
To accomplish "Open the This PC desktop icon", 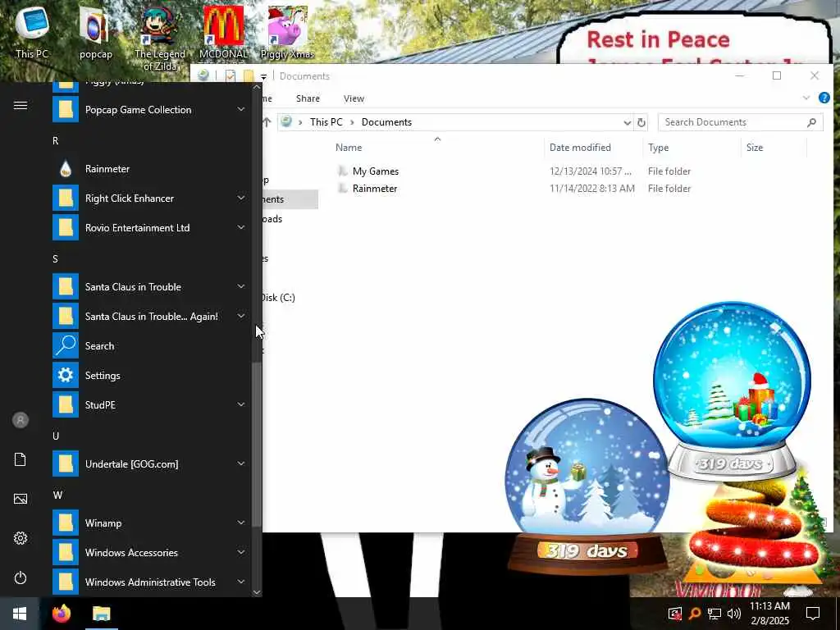I will (x=32, y=32).
